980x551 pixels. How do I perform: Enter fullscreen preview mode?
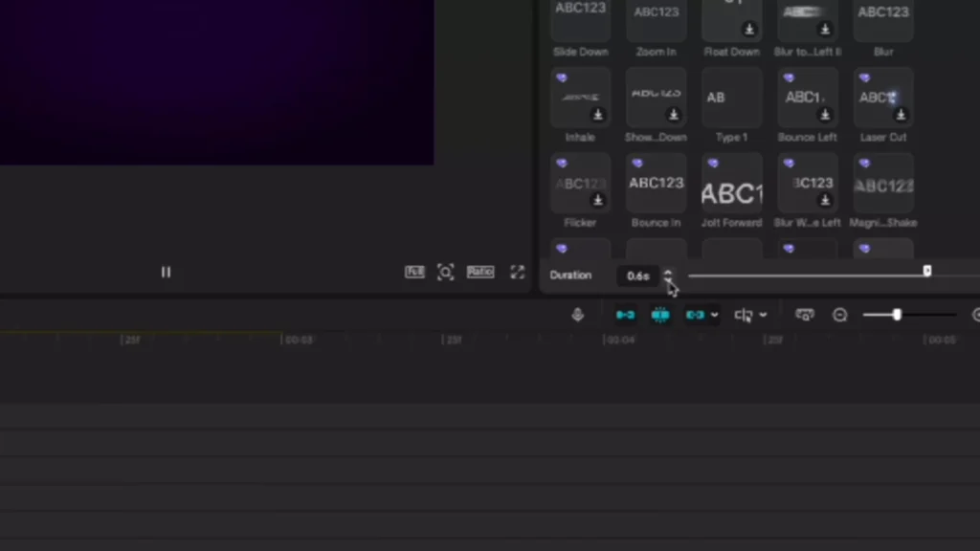pos(518,273)
